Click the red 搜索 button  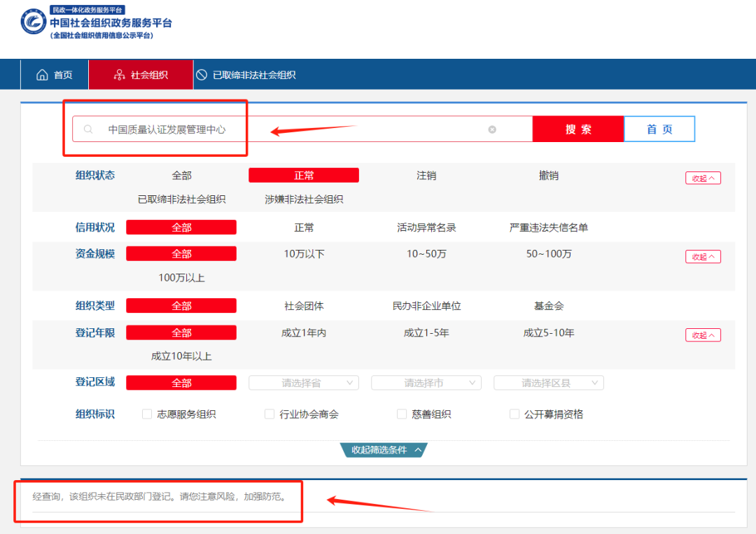tap(578, 129)
